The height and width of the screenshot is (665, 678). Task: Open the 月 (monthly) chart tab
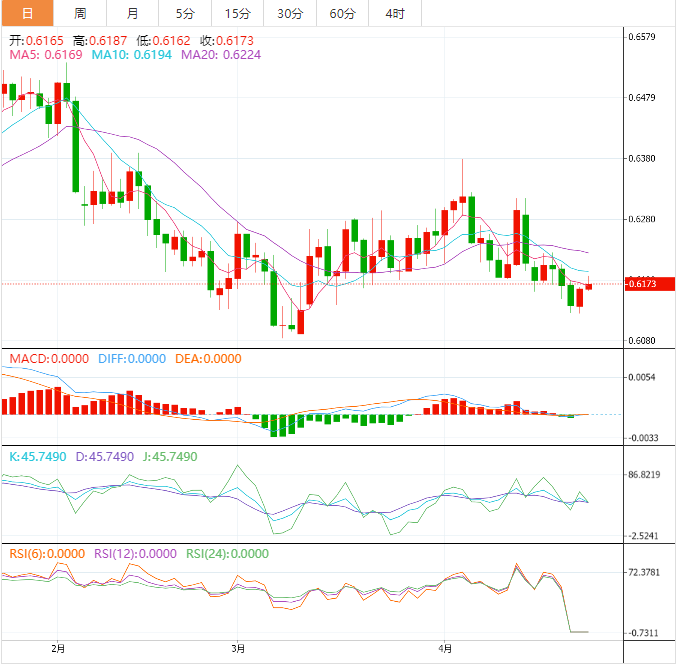(133, 13)
